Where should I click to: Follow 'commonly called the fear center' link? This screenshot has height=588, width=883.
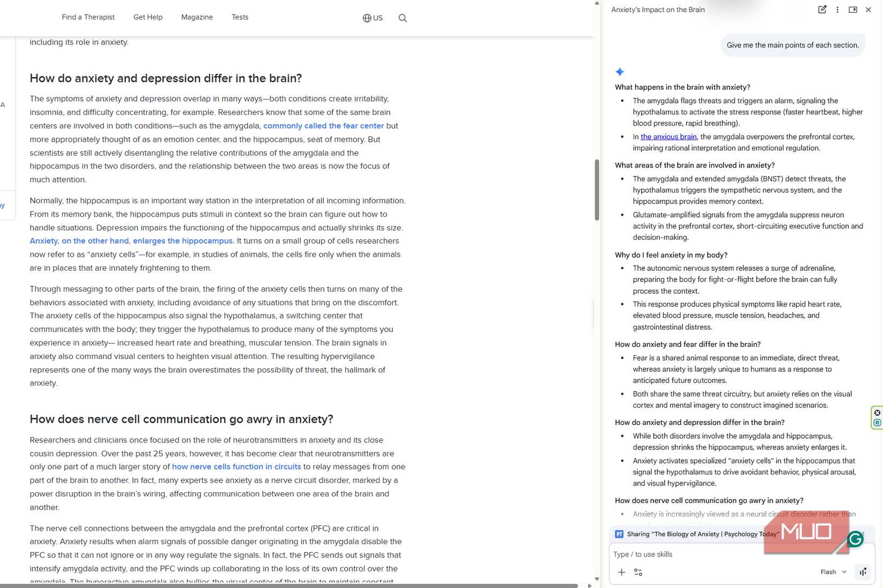pos(323,126)
